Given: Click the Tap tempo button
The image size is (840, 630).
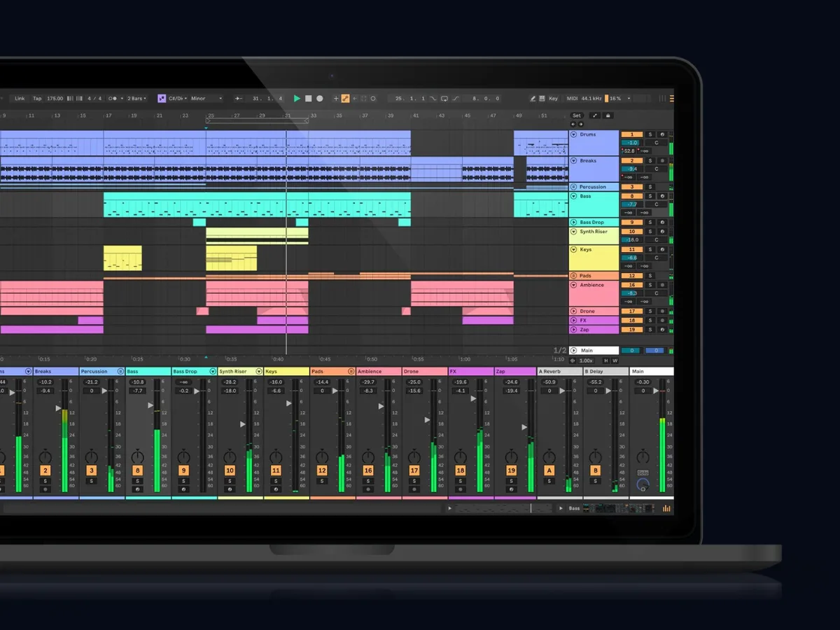Looking at the screenshot, I should pos(37,99).
